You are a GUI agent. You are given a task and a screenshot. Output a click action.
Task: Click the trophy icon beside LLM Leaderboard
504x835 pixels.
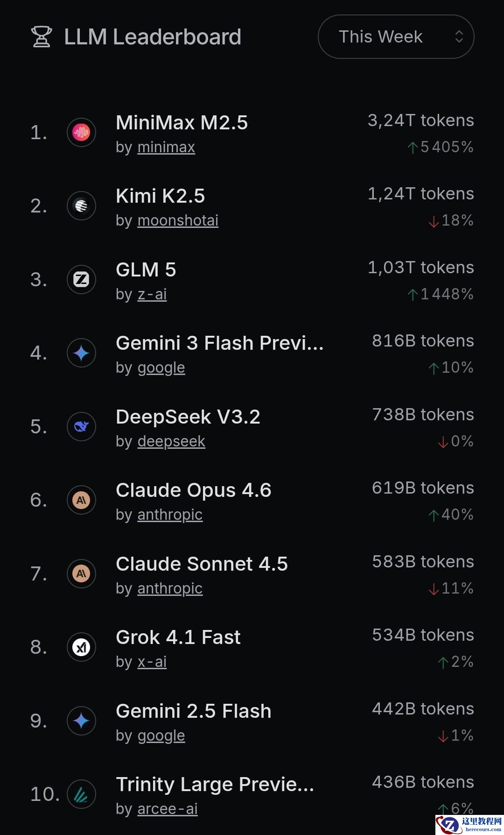pos(42,37)
